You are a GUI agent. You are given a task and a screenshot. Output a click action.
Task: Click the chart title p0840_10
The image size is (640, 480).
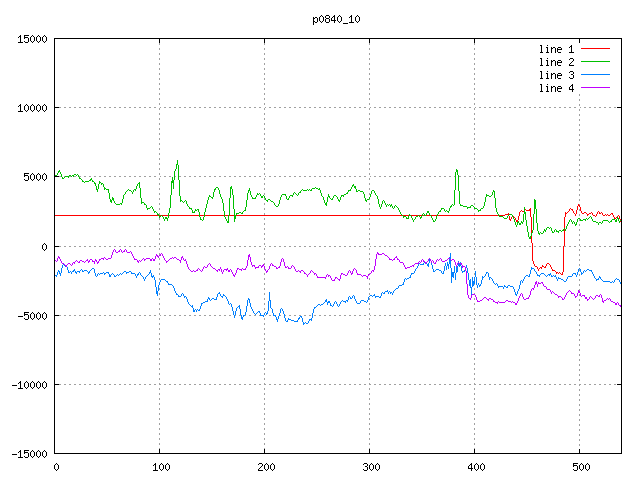337,19
